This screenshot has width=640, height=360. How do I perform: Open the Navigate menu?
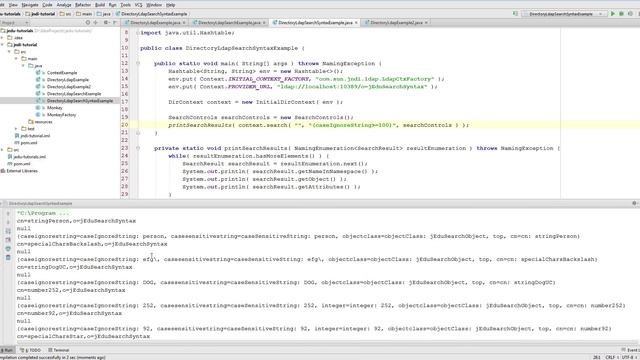click(30, 5)
